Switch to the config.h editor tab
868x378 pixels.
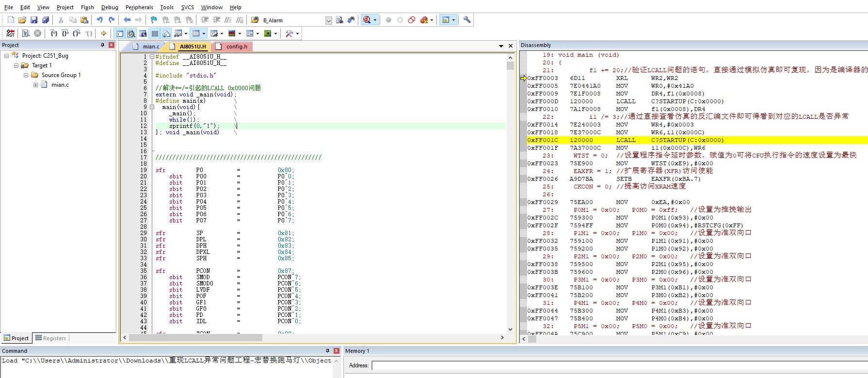(x=233, y=47)
